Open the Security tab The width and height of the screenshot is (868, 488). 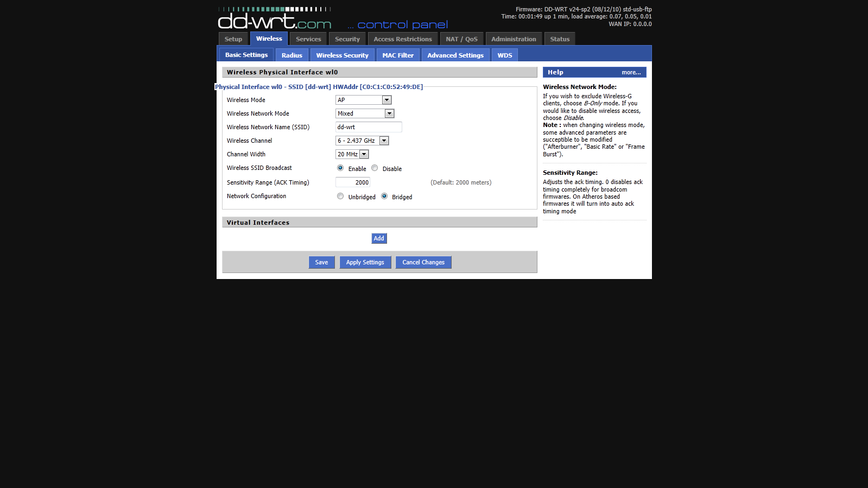[347, 39]
